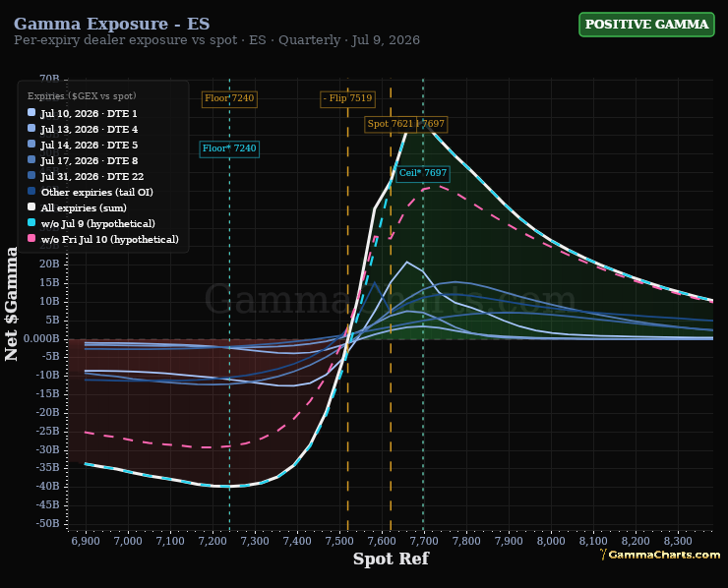Click the 'Spot Ref' x-axis title
Image resolution: width=728 pixels, height=588 pixels.
(x=391, y=559)
